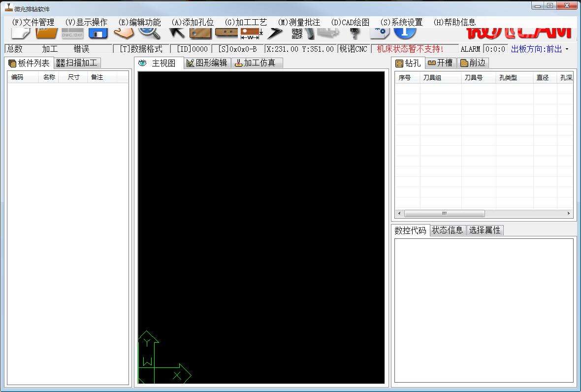Open the 加工仿真 tab
Image resolution: width=581 pixels, height=392 pixels.
click(x=257, y=63)
